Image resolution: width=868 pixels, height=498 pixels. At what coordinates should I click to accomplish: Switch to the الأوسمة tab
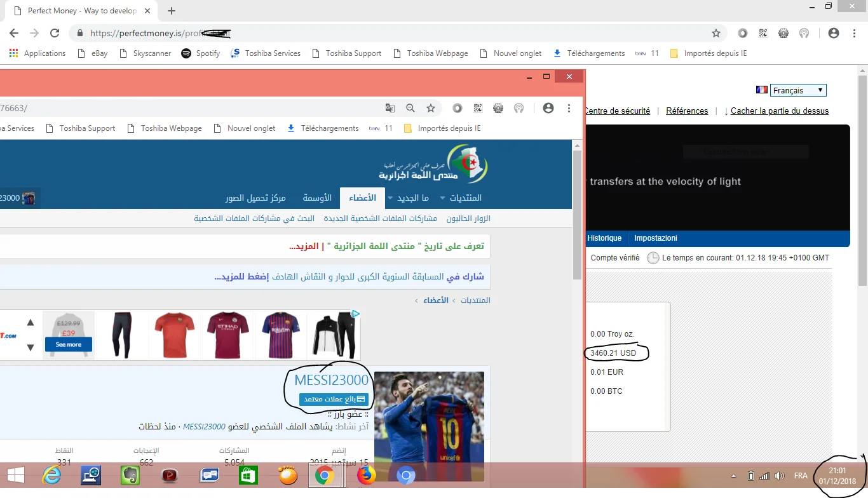click(x=317, y=198)
